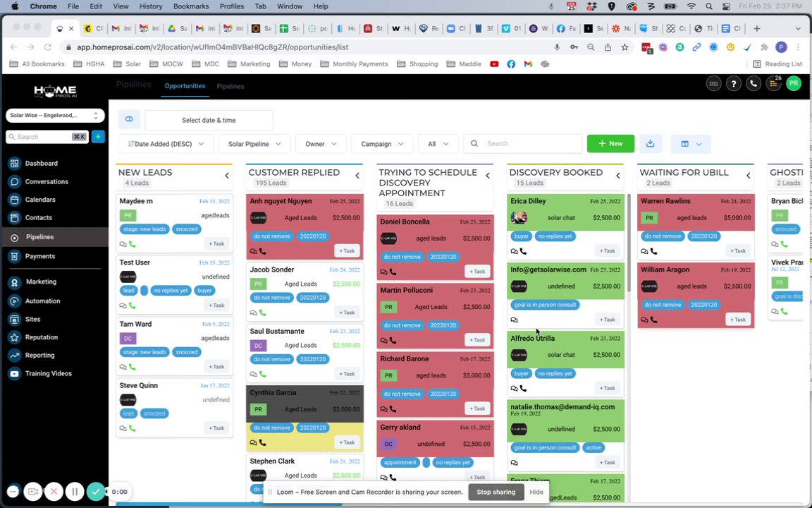Click the PR user avatar in header

794,83
